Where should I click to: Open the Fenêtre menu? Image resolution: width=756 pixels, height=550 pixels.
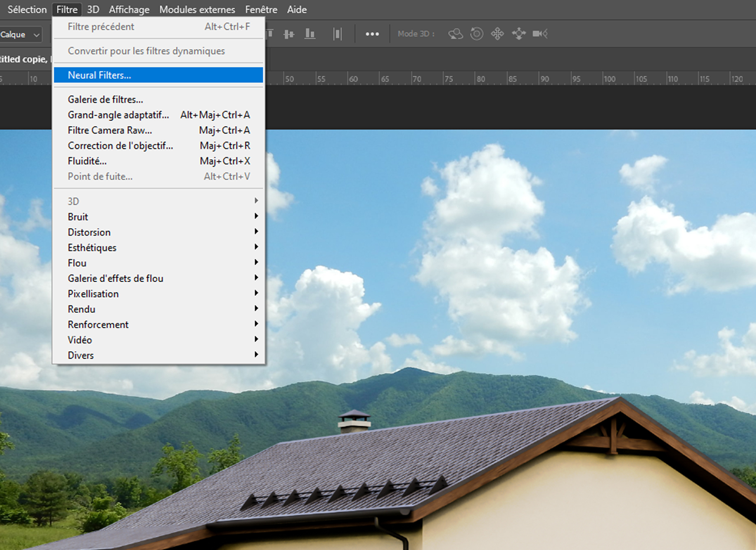[x=261, y=9]
